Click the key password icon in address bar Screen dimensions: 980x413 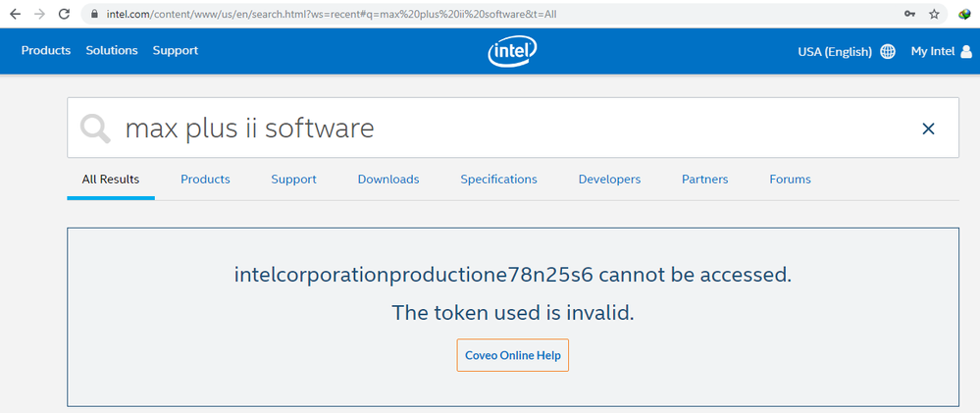[x=909, y=15]
